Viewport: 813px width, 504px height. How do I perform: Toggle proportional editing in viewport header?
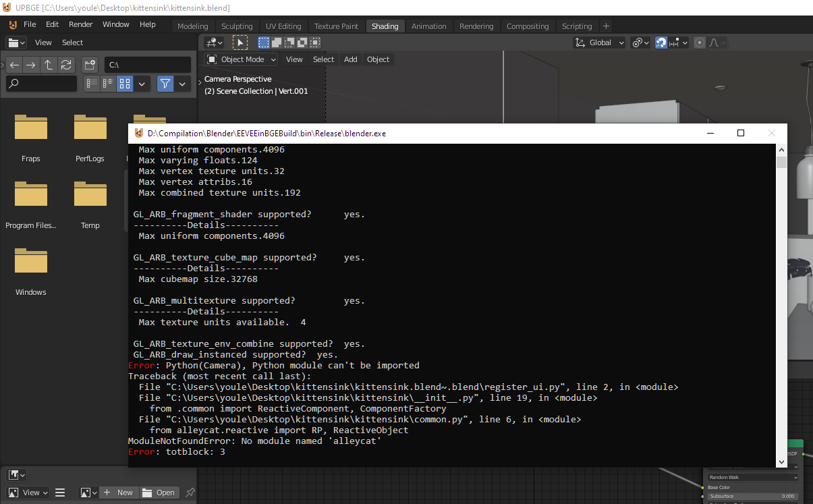pyautogui.click(x=700, y=43)
